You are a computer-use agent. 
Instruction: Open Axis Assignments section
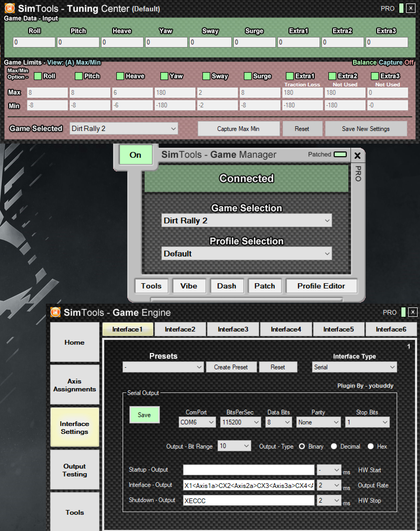(x=75, y=385)
